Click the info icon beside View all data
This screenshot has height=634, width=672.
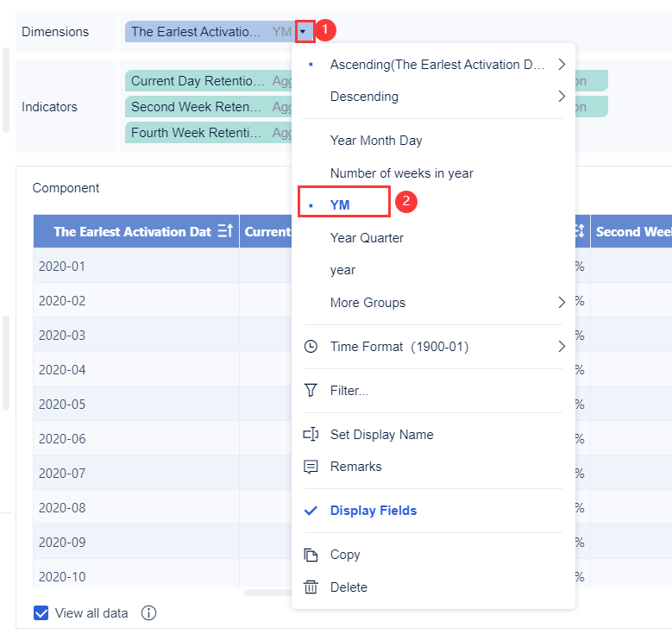148,613
